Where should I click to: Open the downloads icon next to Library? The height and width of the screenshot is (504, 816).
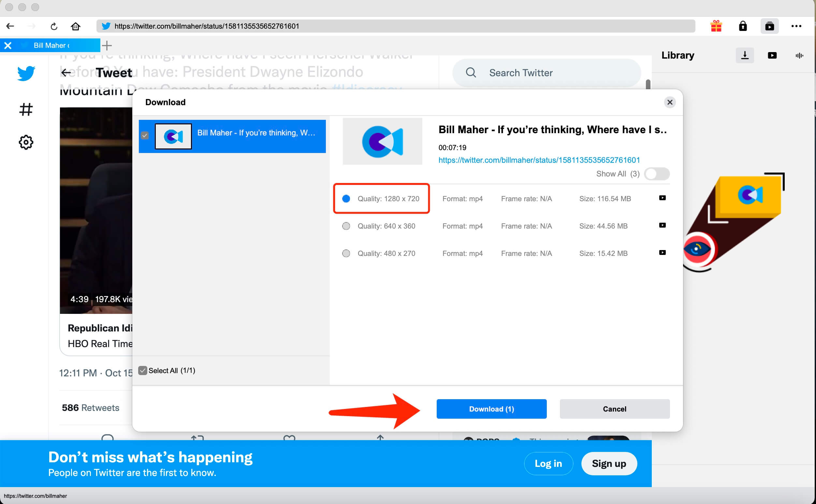click(745, 55)
